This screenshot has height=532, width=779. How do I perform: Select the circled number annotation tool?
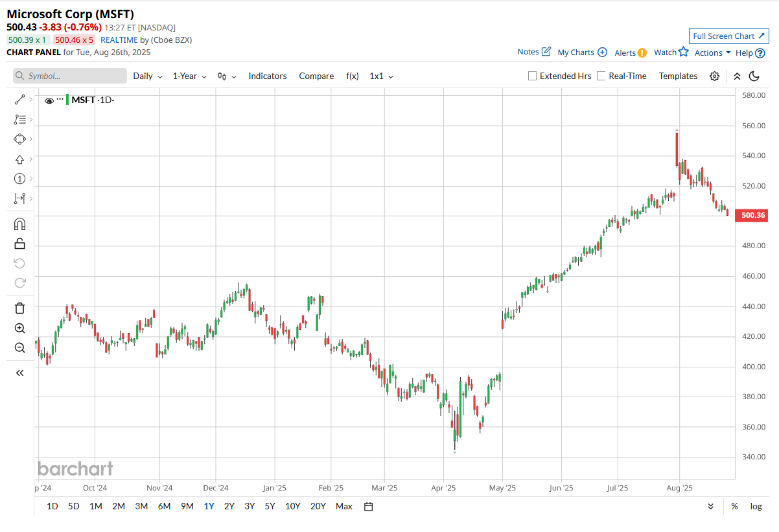coord(19,179)
